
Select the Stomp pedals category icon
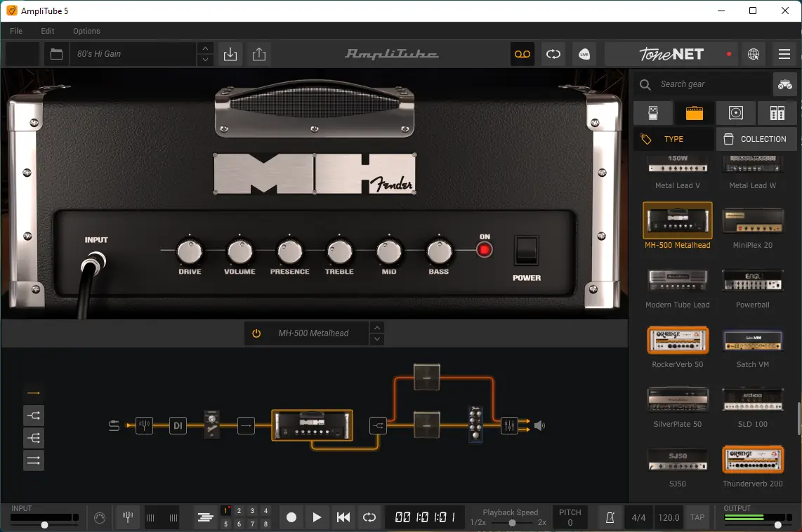pyautogui.click(x=652, y=112)
